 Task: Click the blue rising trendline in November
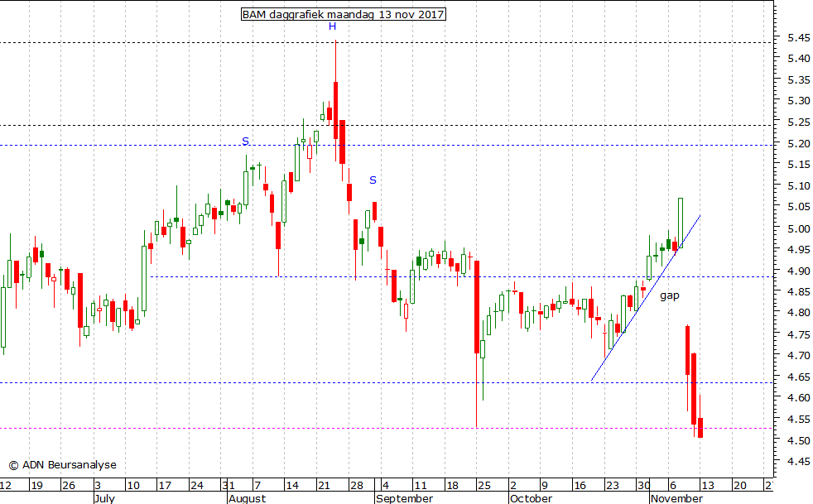(646, 298)
